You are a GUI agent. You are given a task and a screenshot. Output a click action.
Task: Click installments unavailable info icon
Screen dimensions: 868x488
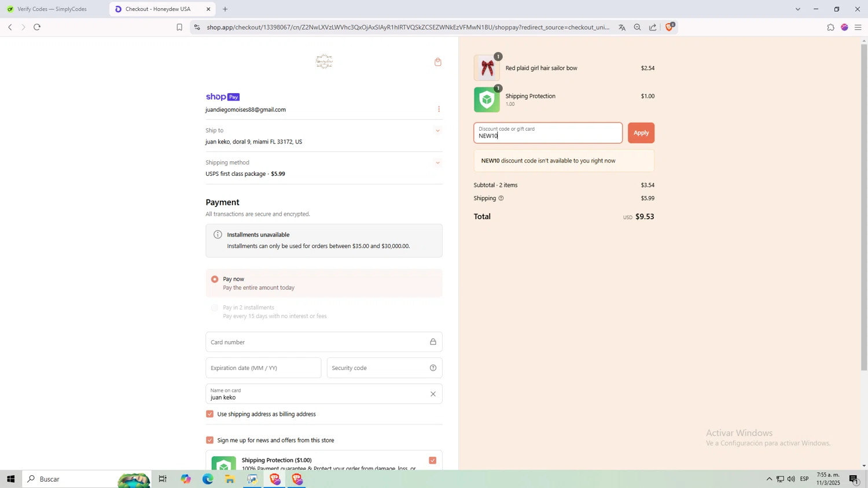click(x=218, y=235)
